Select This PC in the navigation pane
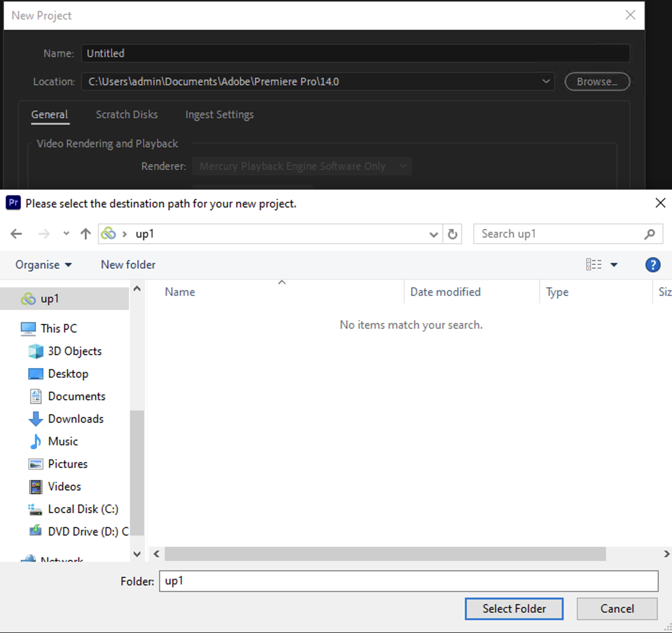672x633 pixels. coord(58,328)
